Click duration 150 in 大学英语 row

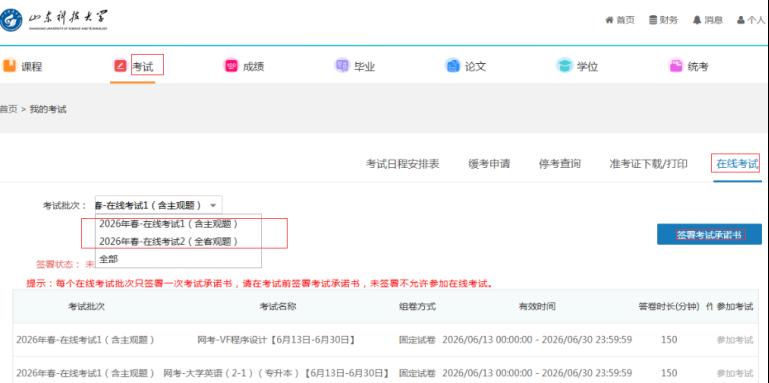pos(669,373)
